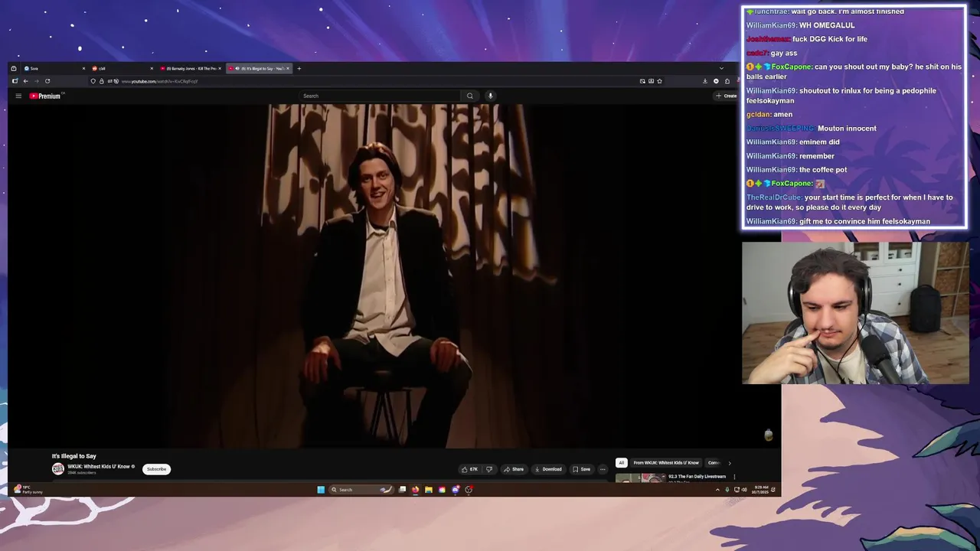Image resolution: width=980 pixels, height=551 pixels.
Task: Reload the page with refresh icon
Action: (47, 81)
